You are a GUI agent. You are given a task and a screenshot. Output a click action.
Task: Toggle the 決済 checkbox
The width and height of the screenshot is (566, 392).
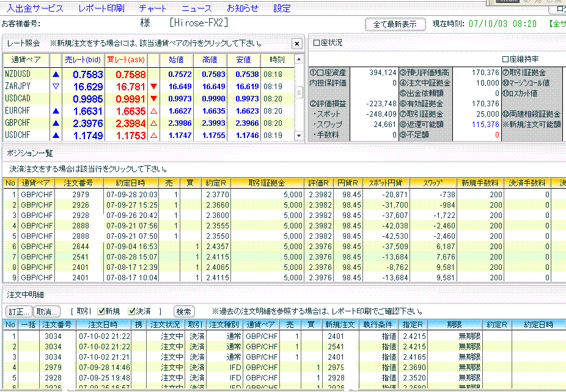coord(132,311)
